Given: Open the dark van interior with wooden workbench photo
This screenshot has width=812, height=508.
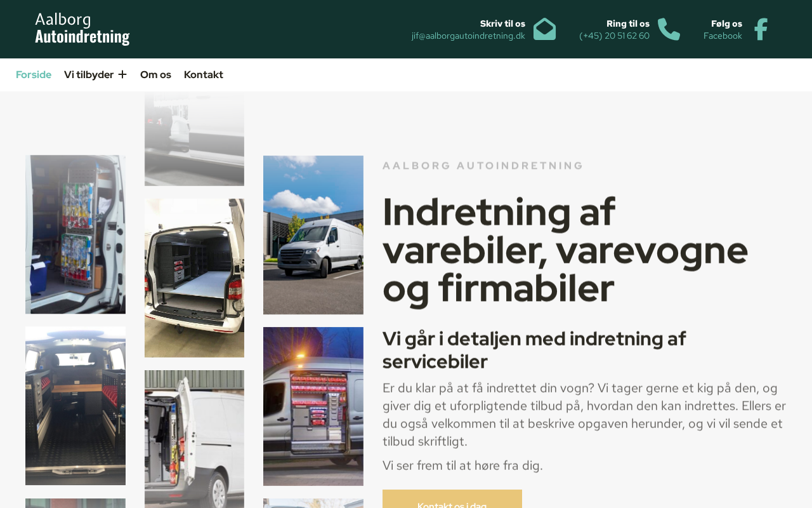Looking at the screenshot, I should point(75,406).
